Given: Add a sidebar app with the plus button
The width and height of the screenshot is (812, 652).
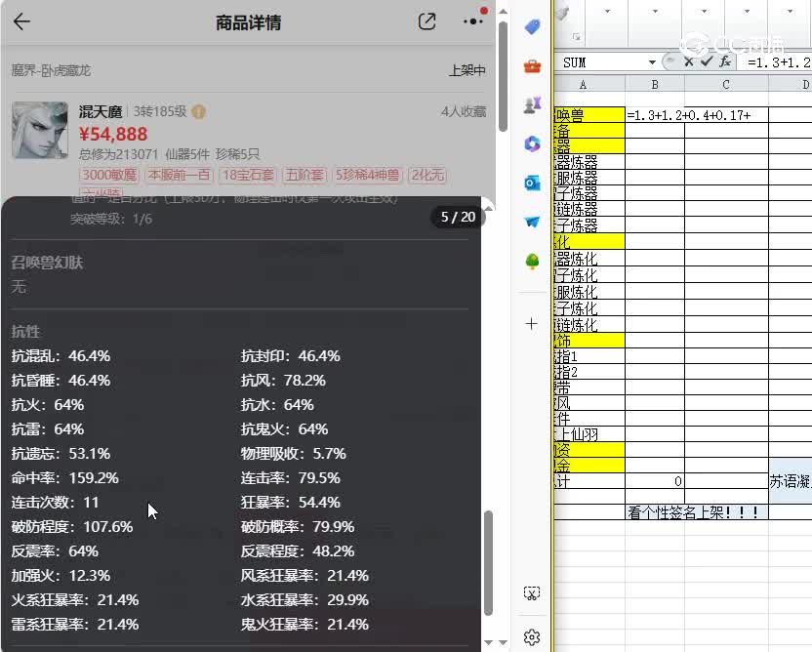Looking at the screenshot, I should (x=532, y=323).
